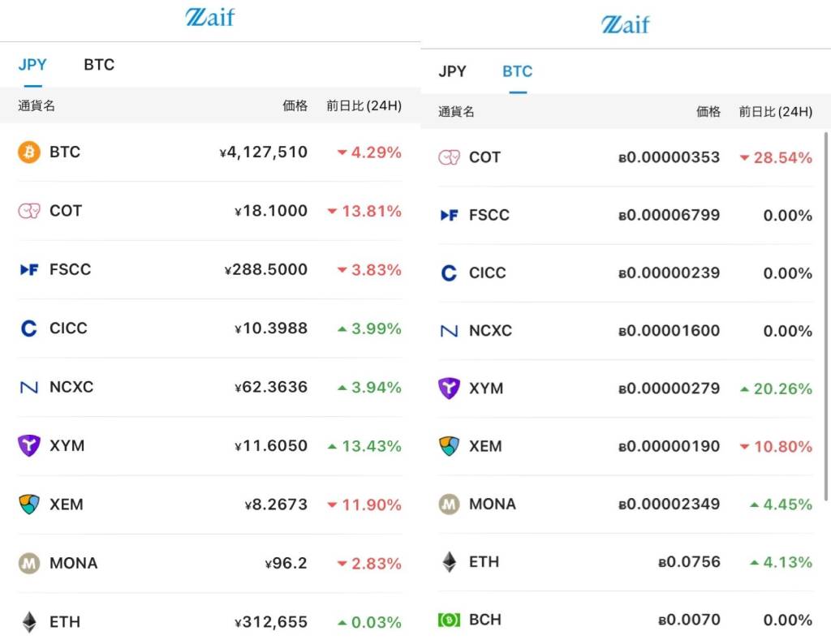Click the scrollbar in the BTC market list
This screenshot has width=831, height=644.
[x=826, y=316]
